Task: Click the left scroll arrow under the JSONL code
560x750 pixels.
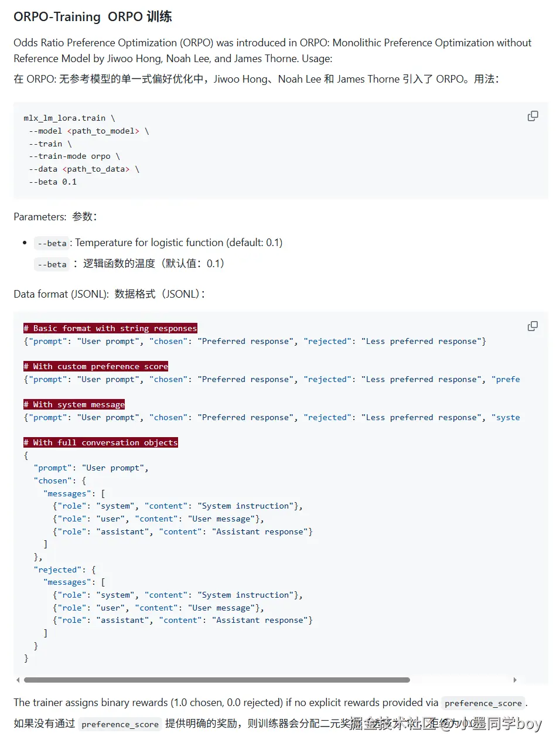Action: [x=18, y=680]
